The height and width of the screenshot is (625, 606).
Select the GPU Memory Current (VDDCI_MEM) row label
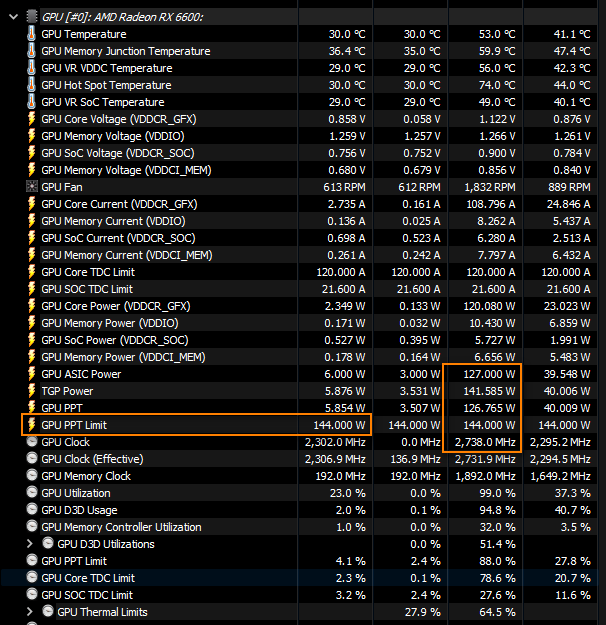tap(127, 255)
